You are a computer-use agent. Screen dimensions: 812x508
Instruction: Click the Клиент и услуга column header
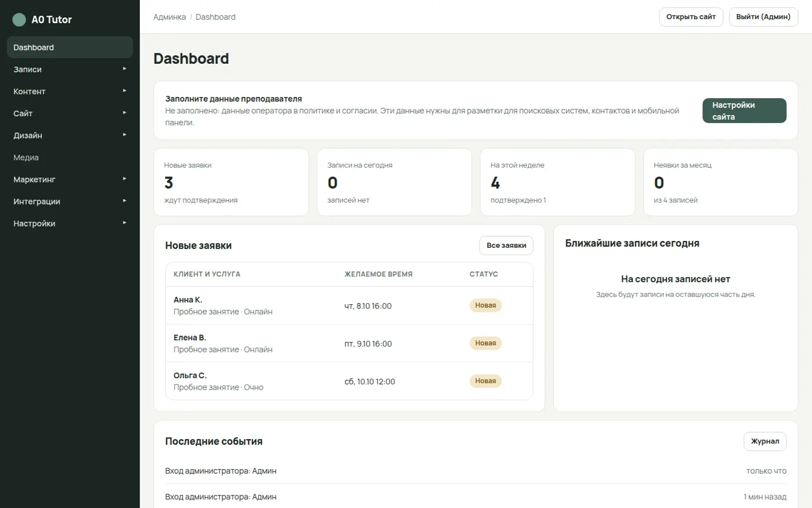point(206,274)
